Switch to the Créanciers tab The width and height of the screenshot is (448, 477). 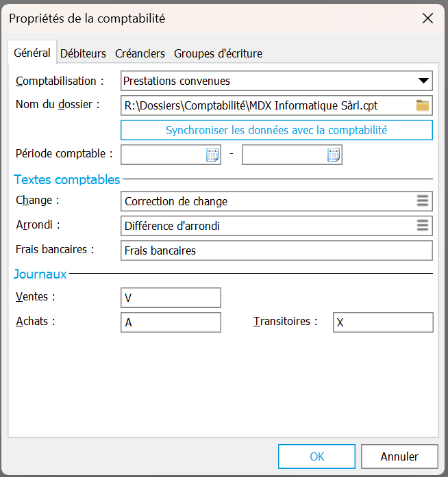point(140,53)
